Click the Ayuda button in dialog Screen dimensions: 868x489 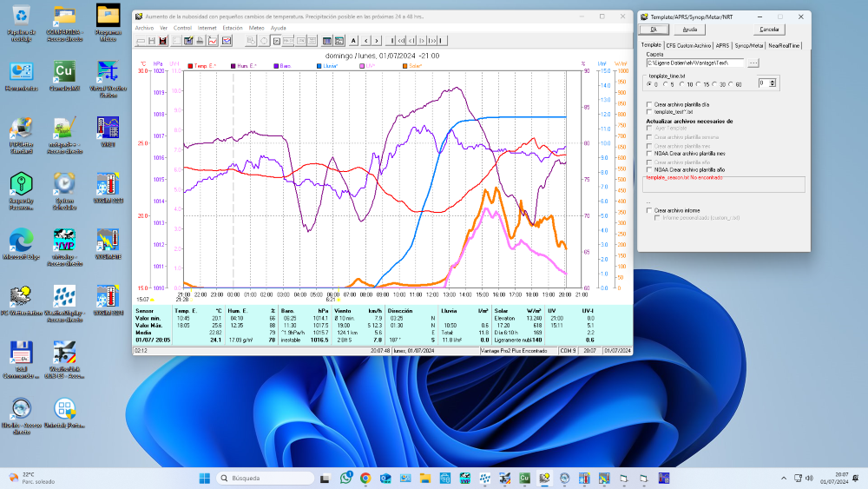(690, 30)
